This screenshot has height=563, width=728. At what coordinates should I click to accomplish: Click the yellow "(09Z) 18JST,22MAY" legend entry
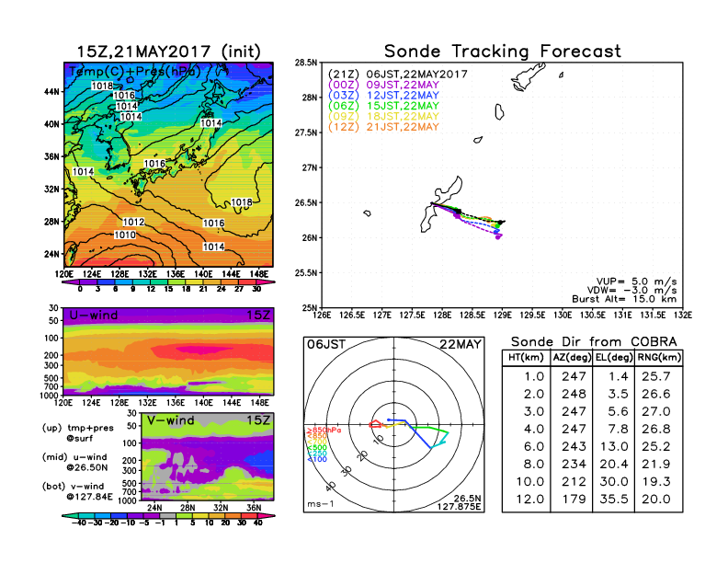(x=383, y=117)
